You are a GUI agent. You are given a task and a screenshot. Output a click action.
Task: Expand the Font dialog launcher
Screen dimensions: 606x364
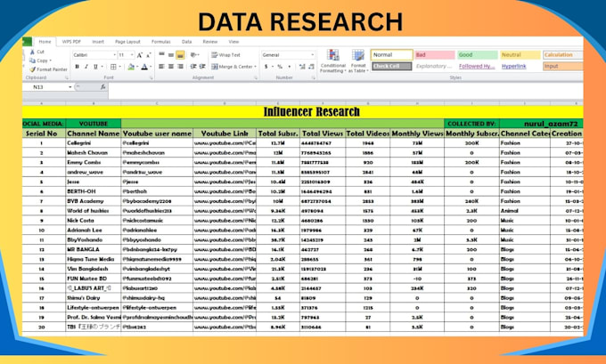point(151,78)
